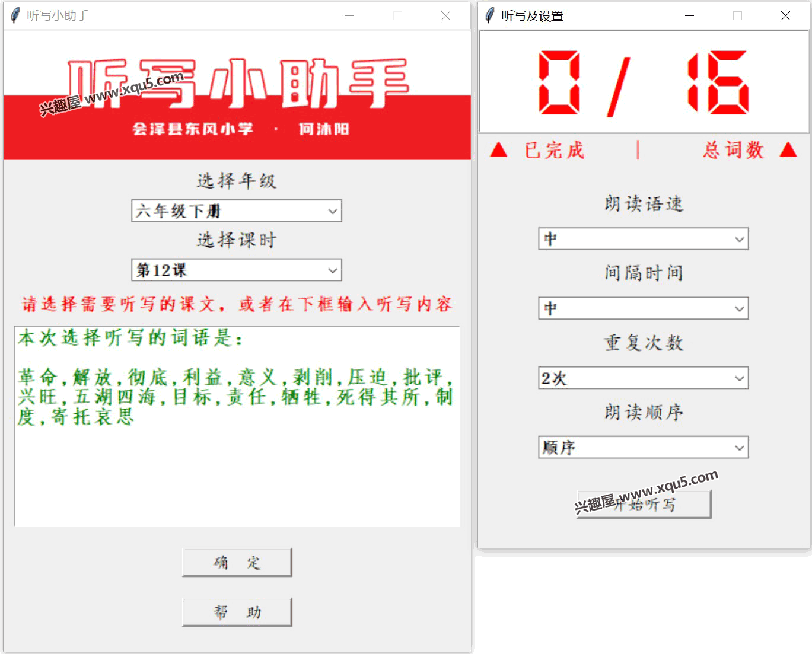
Task: Minimize the 听写及设置 window
Action: 689,15
